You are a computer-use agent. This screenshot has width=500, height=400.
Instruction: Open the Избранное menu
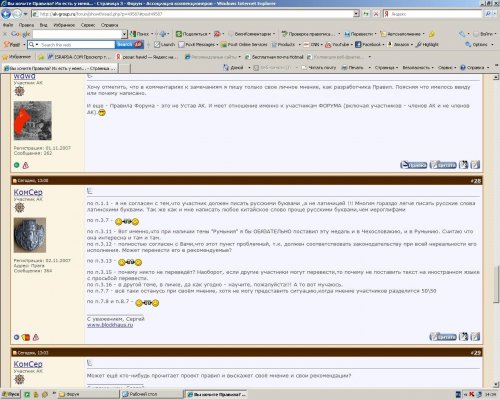coord(64,25)
